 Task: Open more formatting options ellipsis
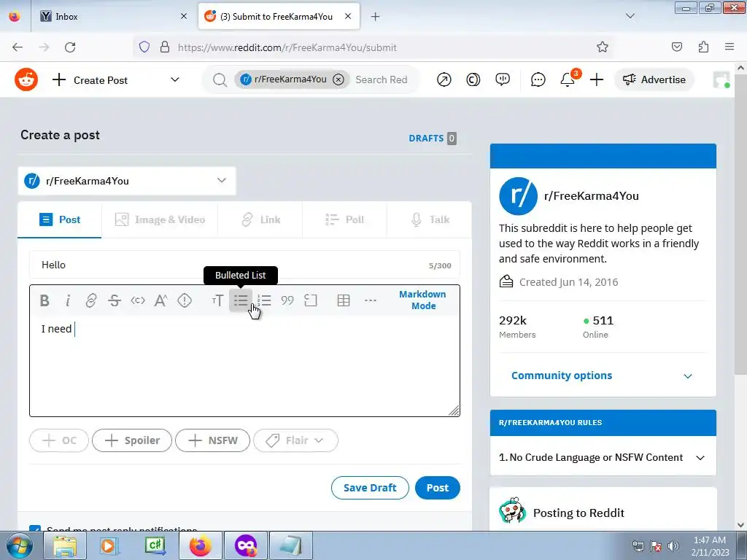click(x=370, y=300)
